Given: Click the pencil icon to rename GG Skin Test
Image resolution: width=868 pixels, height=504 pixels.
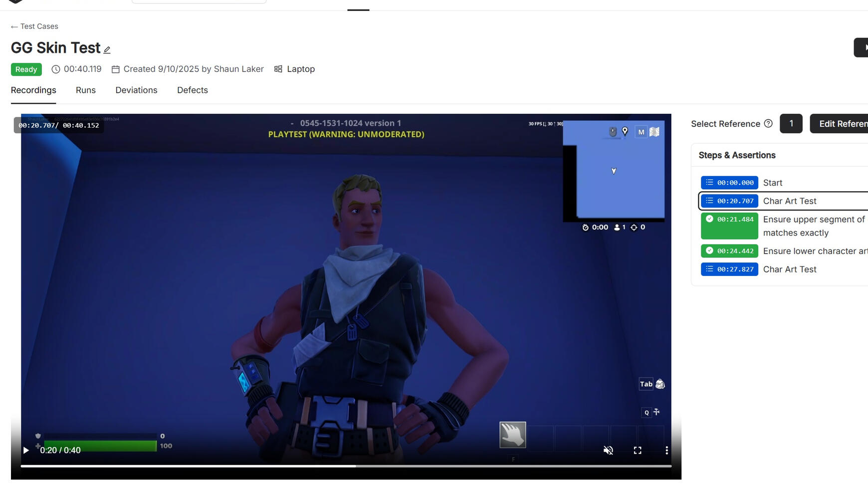Looking at the screenshot, I should (107, 49).
